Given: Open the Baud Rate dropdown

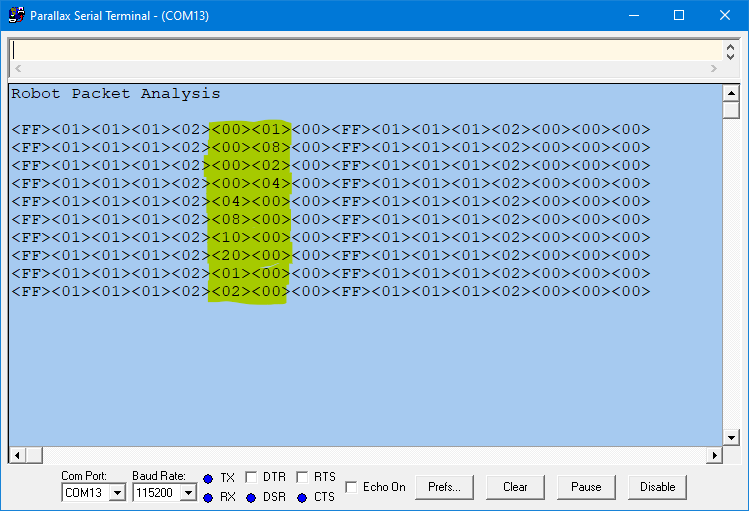Looking at the screenshot, I should (x=188, y=492).
